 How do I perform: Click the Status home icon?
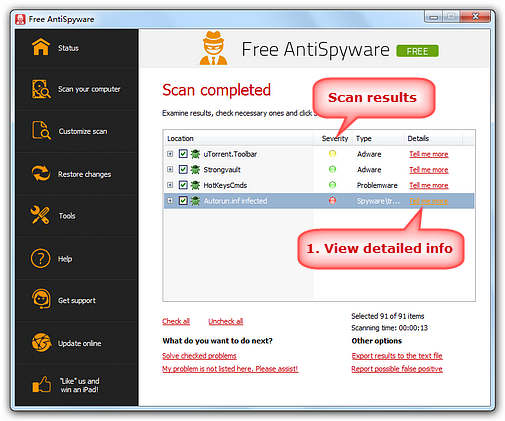(x=41, y=47)
